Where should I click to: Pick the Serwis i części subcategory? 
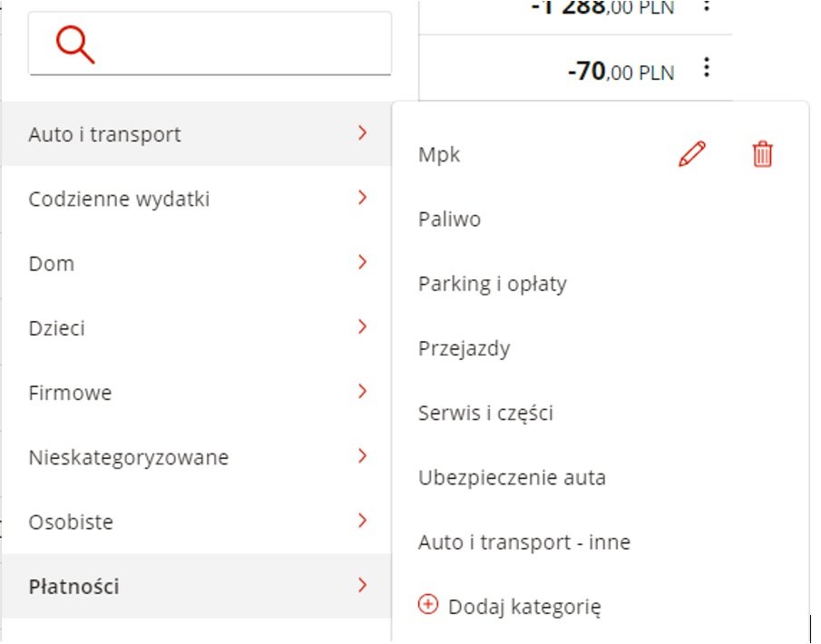click(485, 413)
